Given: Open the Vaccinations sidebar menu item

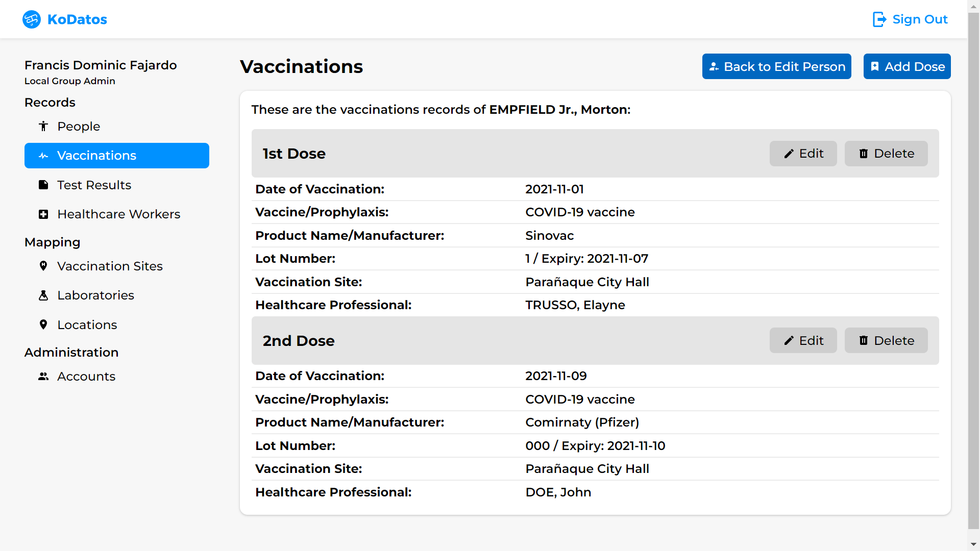Looking at the screenshot, I should [x=117, y=156].
